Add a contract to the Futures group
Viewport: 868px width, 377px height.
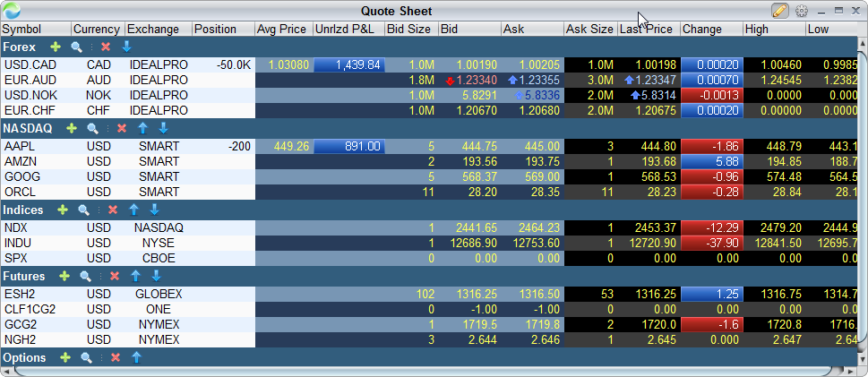point(64,276)
